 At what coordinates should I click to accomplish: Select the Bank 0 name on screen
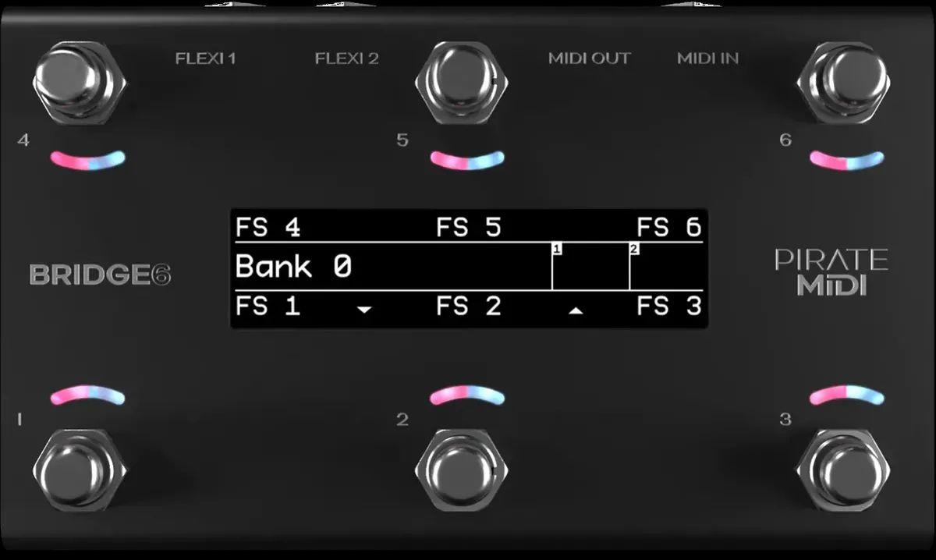tap(293, 268)
